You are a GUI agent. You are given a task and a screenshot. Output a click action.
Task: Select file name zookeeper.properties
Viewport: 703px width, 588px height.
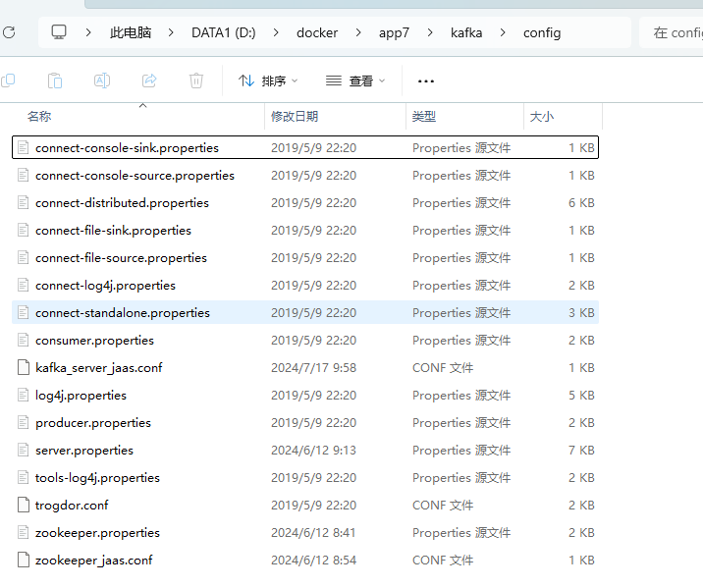tap(97, 532)
